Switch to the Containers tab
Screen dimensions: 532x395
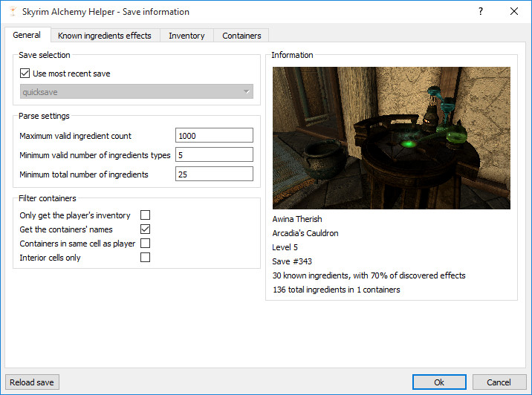click(x=241, y=36)
